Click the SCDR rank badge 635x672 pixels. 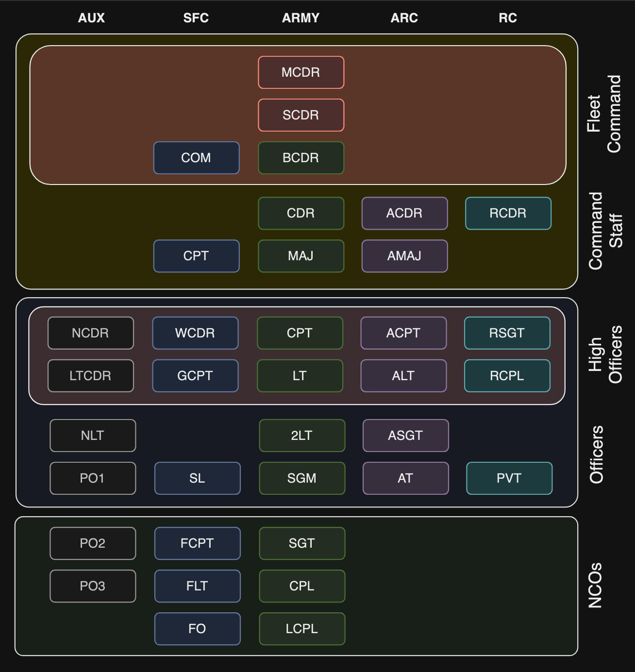tap(301, 115)
